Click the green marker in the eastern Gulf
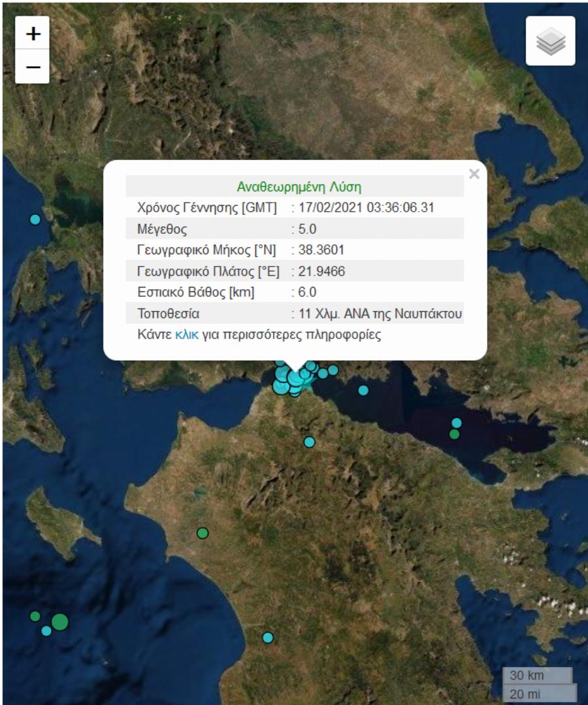The height and width of the screenshot is (705, 588). [453, 433]
